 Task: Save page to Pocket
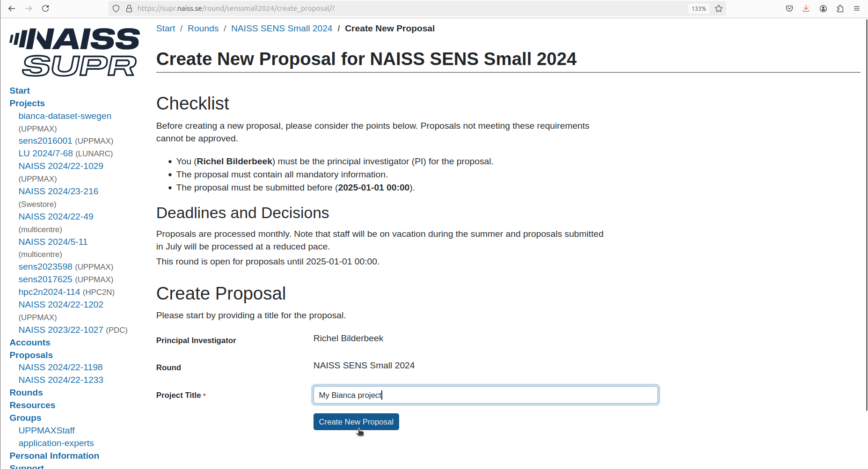[789, 8]
